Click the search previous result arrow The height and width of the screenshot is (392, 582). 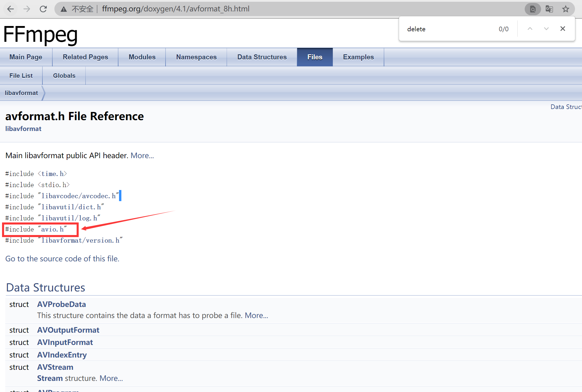(529, 28)
